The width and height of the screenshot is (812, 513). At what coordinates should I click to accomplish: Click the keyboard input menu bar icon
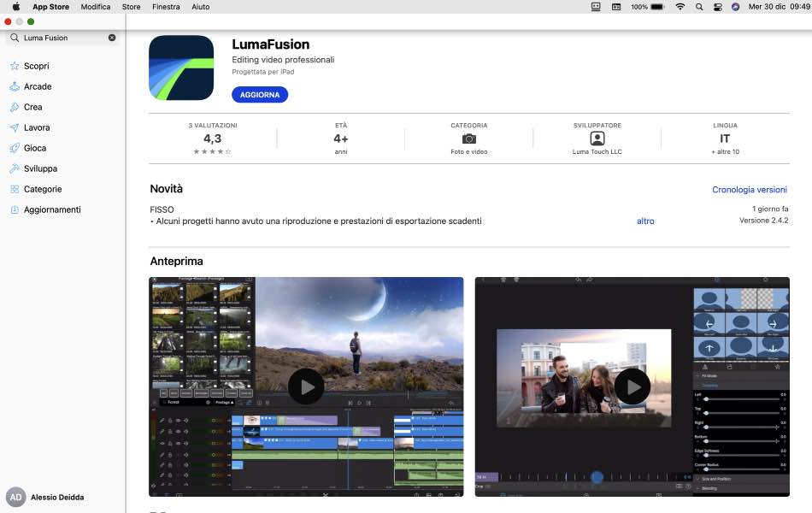[x=616, y=7]
